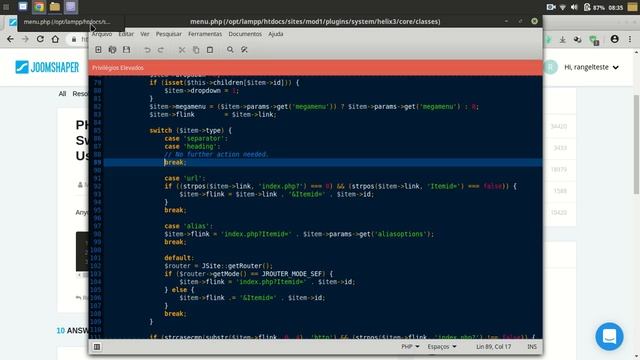Open the live chat bubble
This screenshot has height=360, width=640.
coord(609,337)
